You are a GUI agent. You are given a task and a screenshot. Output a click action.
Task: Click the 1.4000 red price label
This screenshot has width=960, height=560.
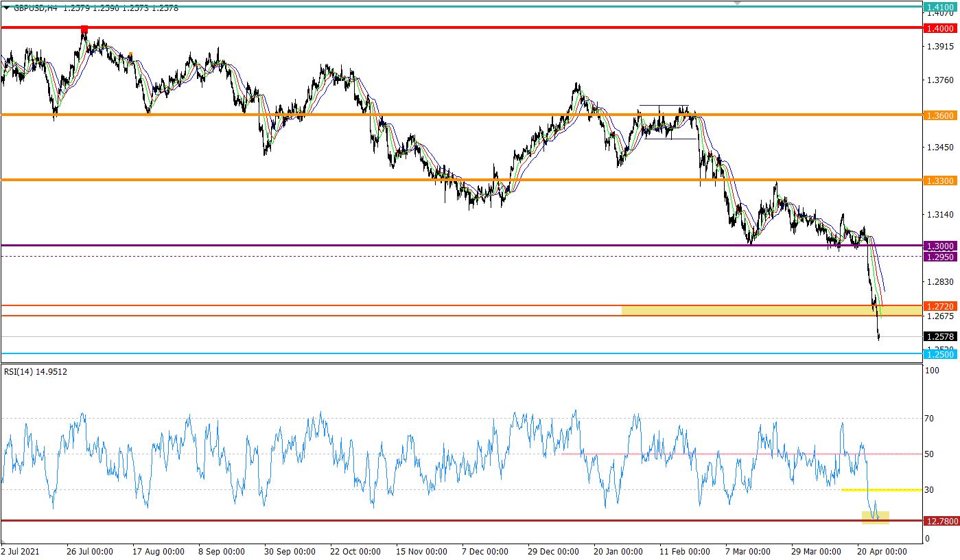click(x=940, y=28)
